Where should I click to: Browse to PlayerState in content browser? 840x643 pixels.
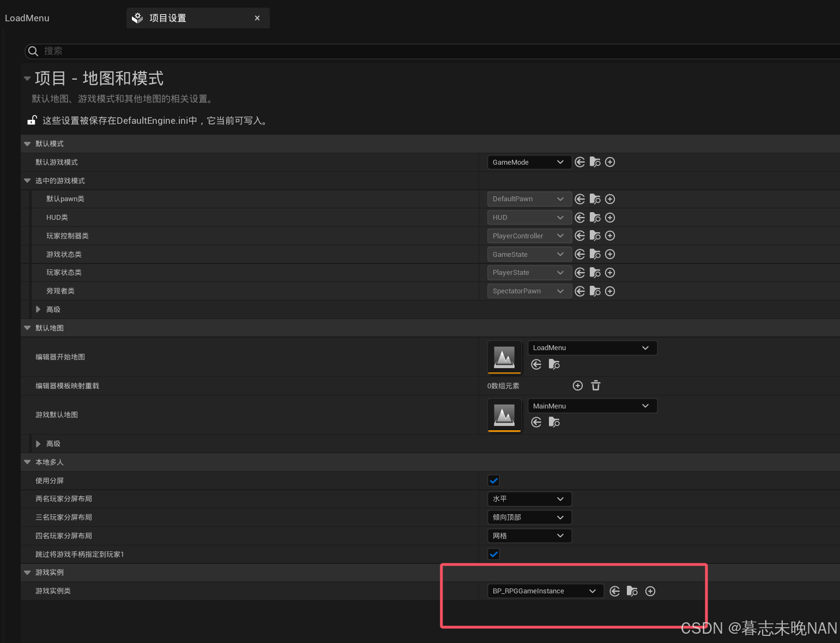pos(595,273)
